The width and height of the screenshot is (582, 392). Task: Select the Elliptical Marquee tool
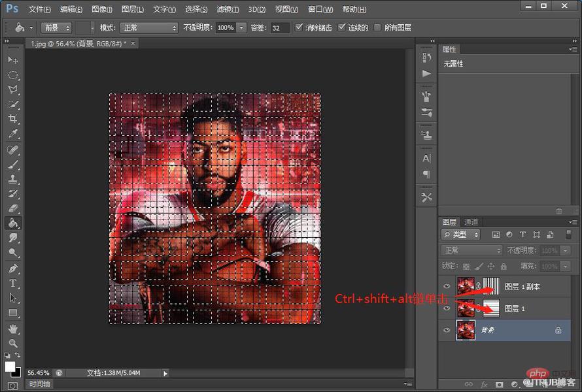tap(13, 75)
